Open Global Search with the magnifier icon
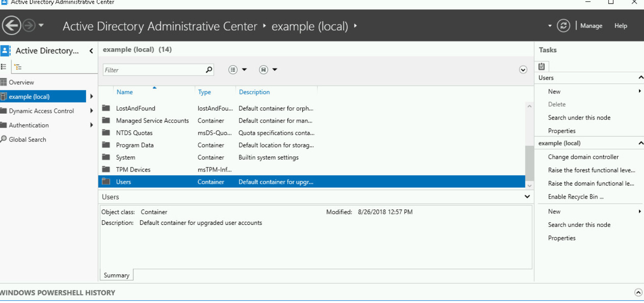This screenshot has height=303, width=644. point(3,139)
